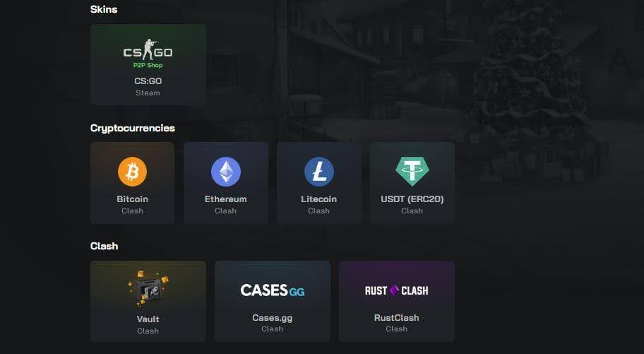
Task: Pick the Litecoin label text
Action: [318, 199]
